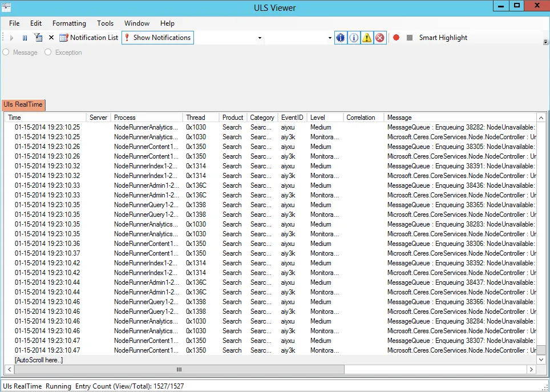Click the horizontal scrollbar thumb
The height and width of the screenshot is (392, 550).
179,369
